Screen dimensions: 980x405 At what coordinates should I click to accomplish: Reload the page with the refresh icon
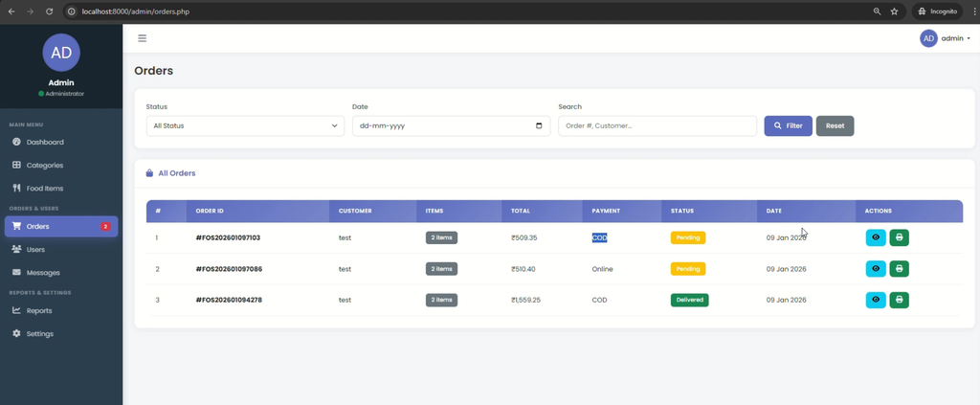pos(50,11)
